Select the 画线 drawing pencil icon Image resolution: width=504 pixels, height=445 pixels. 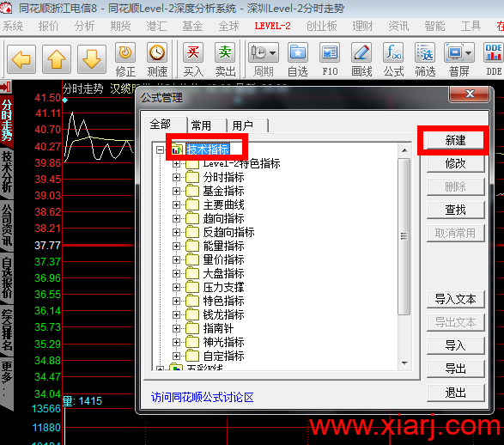coord(361,52)
